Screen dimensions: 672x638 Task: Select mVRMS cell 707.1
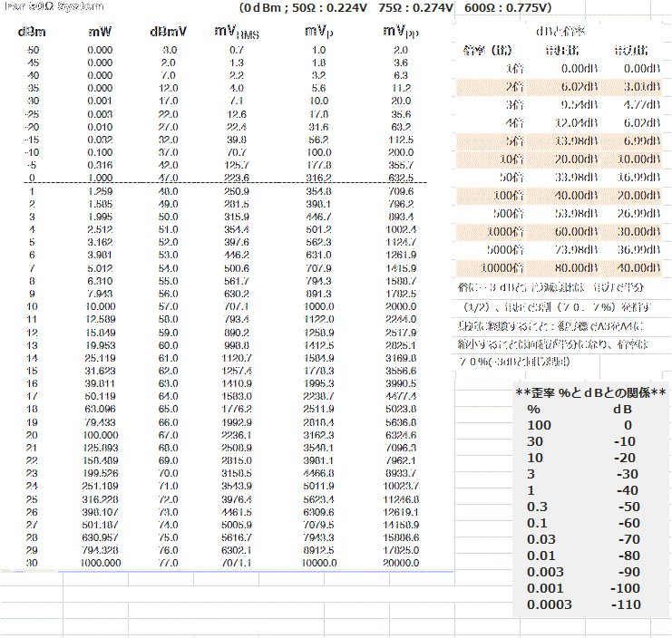pyautogui.click(x=237, y=306)
